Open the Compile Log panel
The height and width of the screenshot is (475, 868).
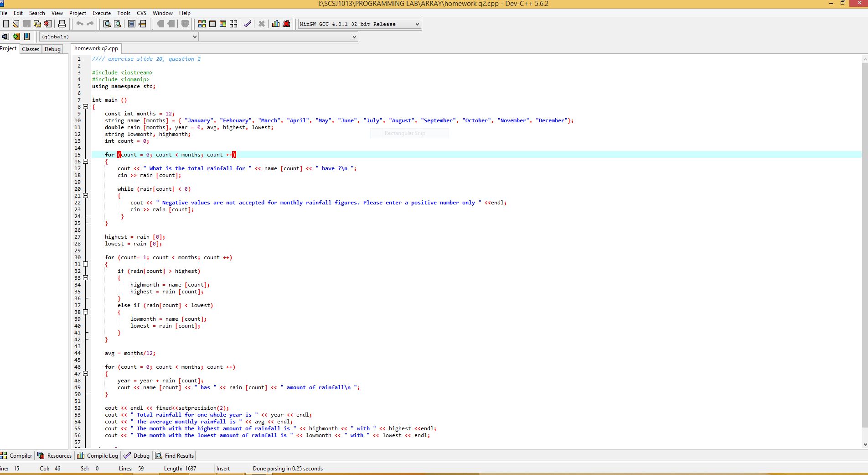point(98,455)
